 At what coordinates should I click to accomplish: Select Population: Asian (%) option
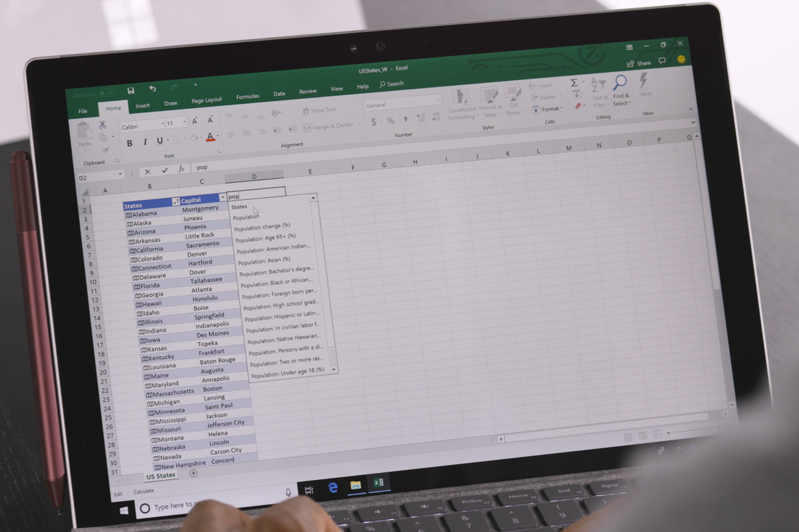pyautogui.click(x=264, y=261)
